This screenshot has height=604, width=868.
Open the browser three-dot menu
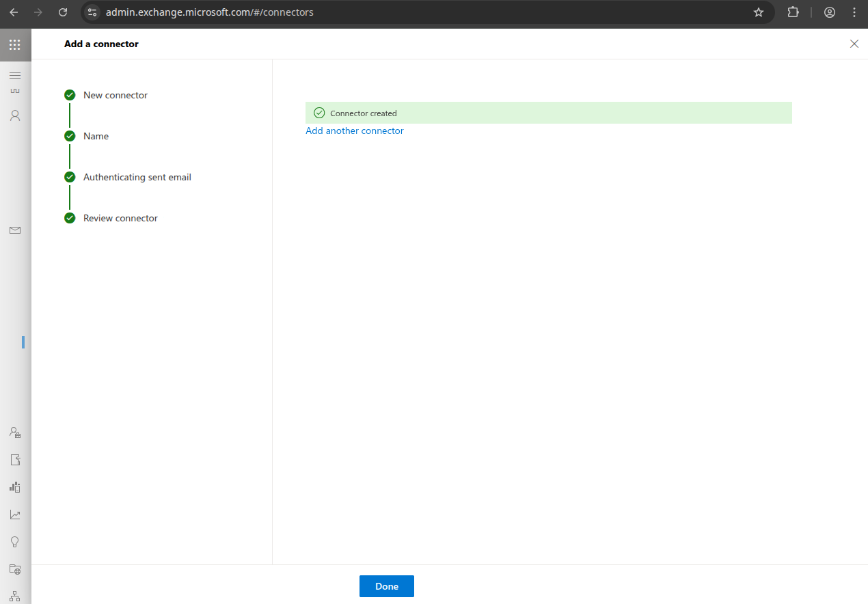(x=854, y=12)
